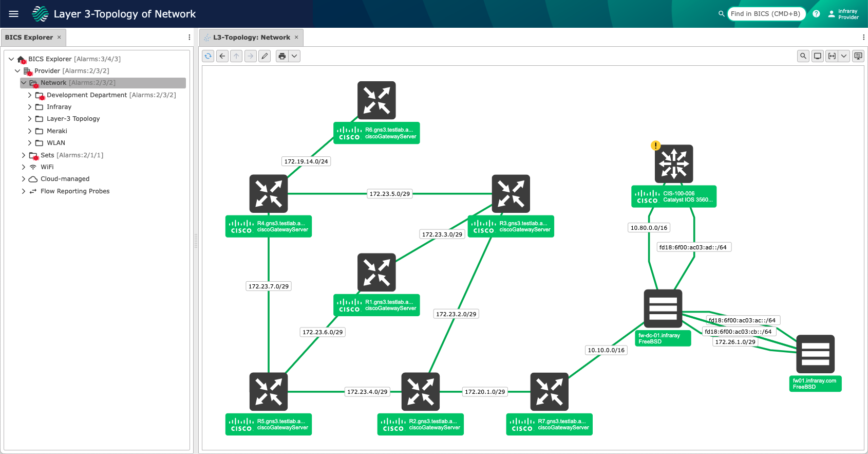Viewport: 868px width, 454px height.
Task: Click the panel splitter handle beside the explorer
Action: click(196, 241)
